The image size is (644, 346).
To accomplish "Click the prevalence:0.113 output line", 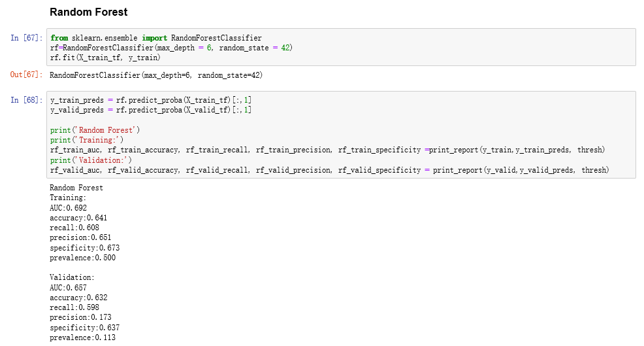I will [x=82, y=337].
